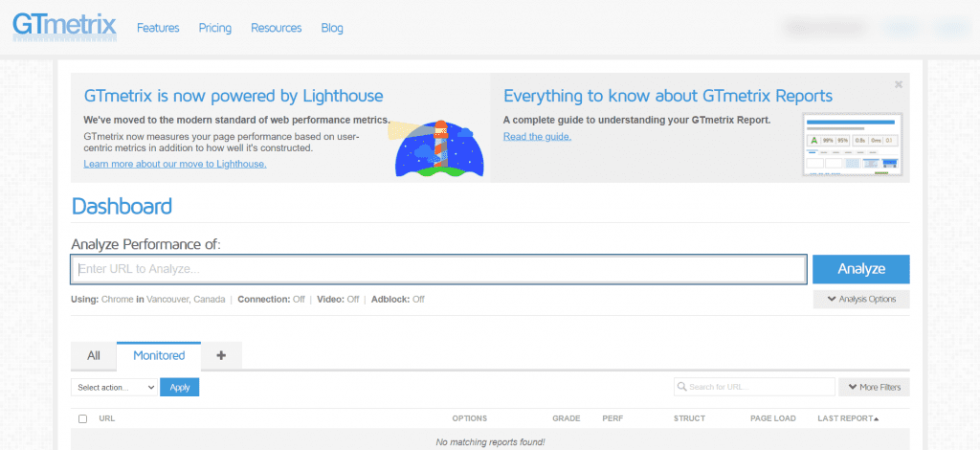
Task: Click the Dashboard heading
Action: click(122, 206)
